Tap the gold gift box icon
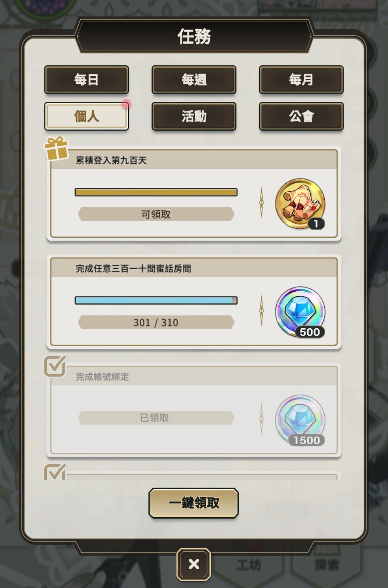This screenshot has height=588, width=388. click(56, 149)
